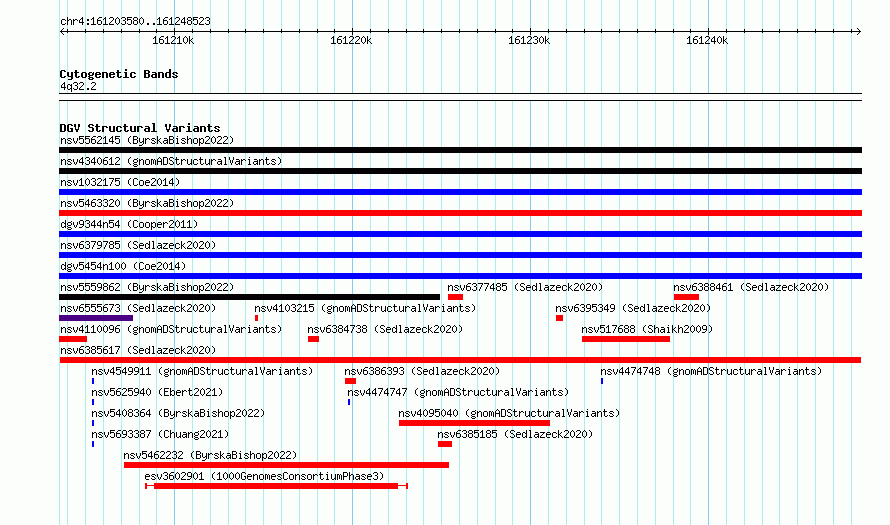Click the red bar under nsv6388461
Image resolution: width=890 pixels, height=525 pixels.
coord(686,297)
